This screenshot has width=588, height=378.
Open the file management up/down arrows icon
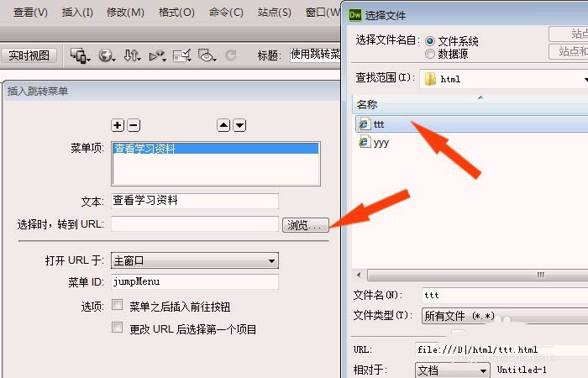point(132,55)
